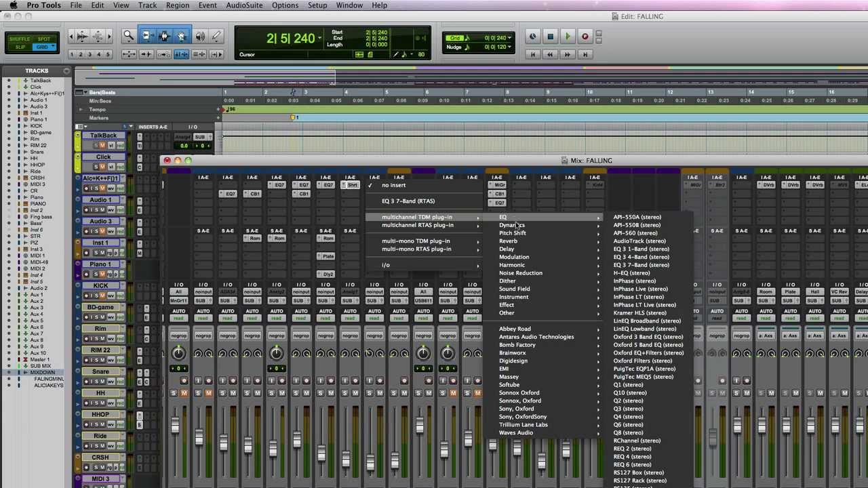Open the Dly2 send in Mix window

coord(326,274)
